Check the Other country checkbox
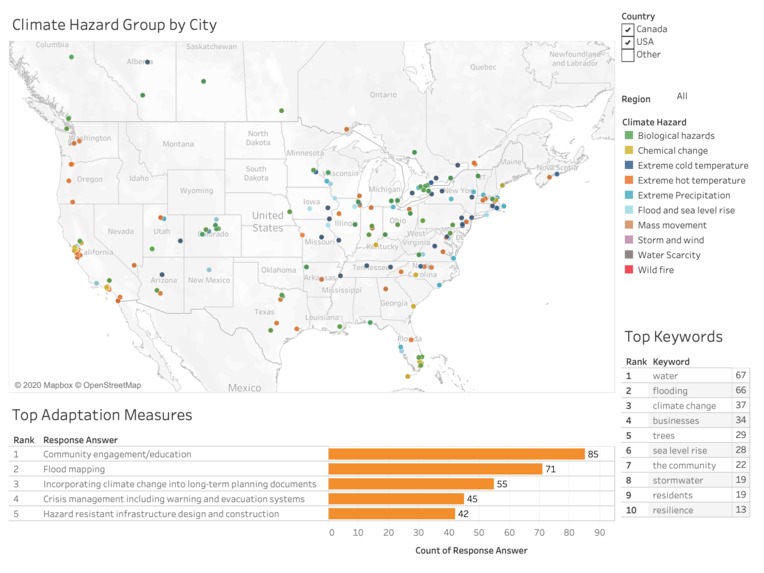Image resolution: width=764 pixels, height=573 pixels. pos(628,55)
